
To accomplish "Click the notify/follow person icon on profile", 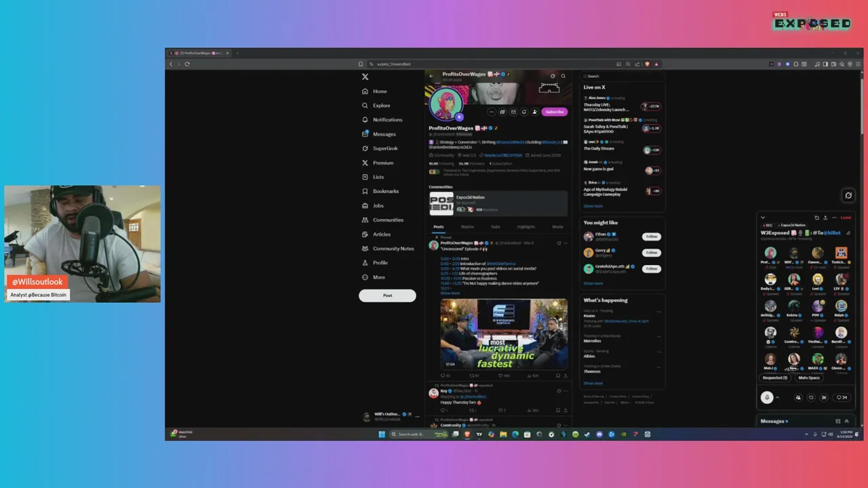I will point(535,112).
